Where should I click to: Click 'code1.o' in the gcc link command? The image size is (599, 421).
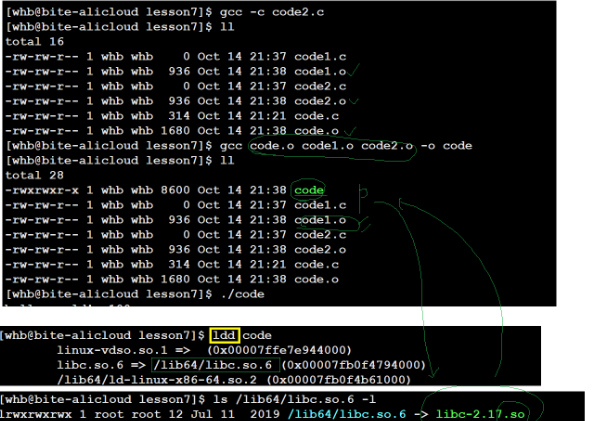point(327,146)
